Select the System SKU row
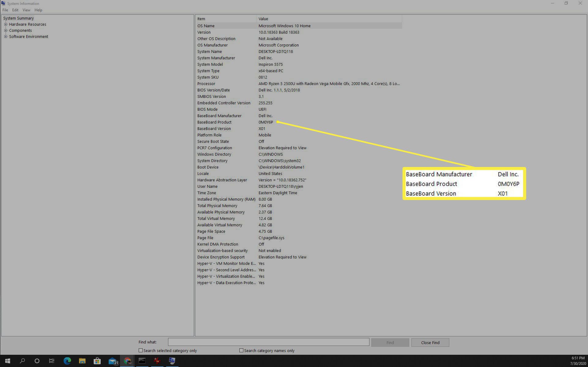Viewport: 588px width, 367px height. 299,77
